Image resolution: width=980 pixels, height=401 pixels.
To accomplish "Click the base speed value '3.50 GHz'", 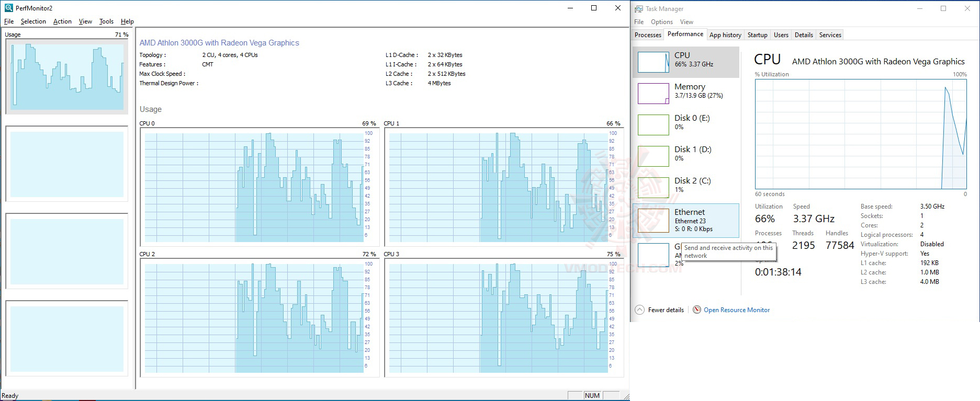I will pyautogui.click(x=932, y=207).
